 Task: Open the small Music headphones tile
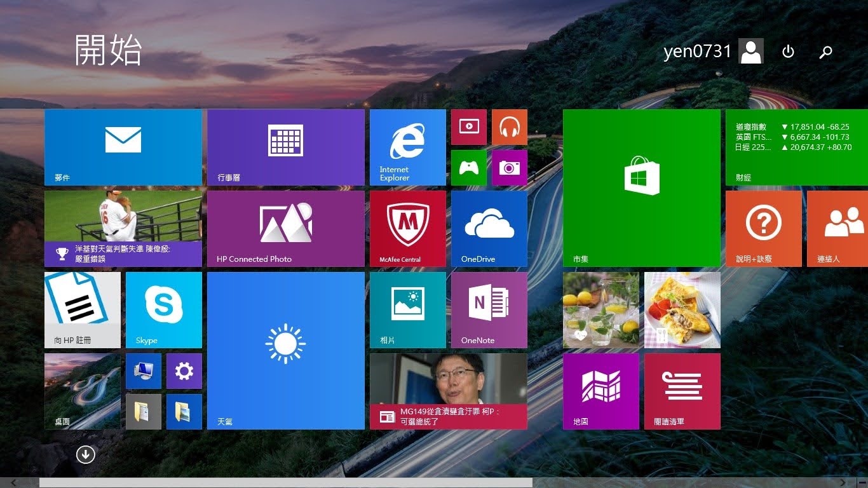[510, 127]
